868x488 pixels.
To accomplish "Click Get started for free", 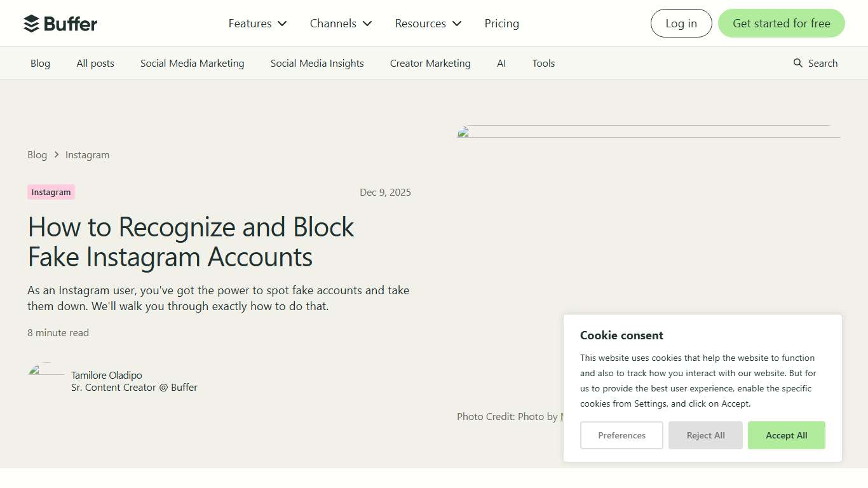I will (781, 23).
